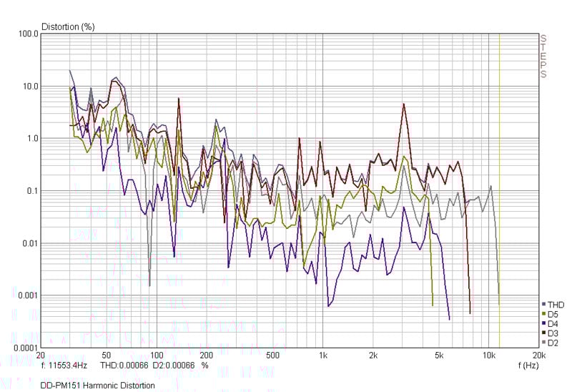
Task: Click the gray D2 legend swatch
Action: (x=544, y=343)
